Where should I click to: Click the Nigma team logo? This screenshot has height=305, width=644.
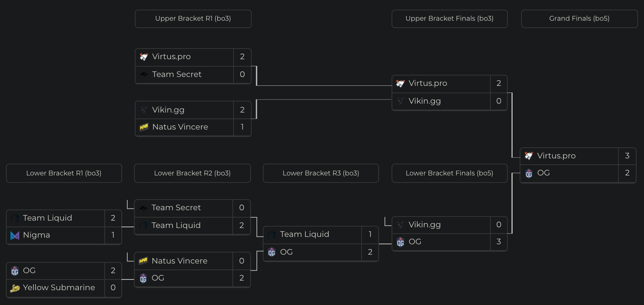[15, 235]
